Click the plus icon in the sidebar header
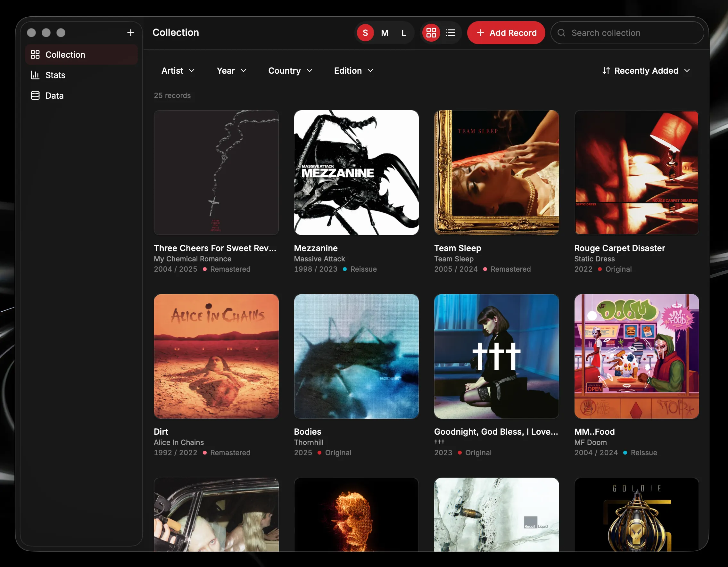The image size is (728, 567). coord(131,33)
